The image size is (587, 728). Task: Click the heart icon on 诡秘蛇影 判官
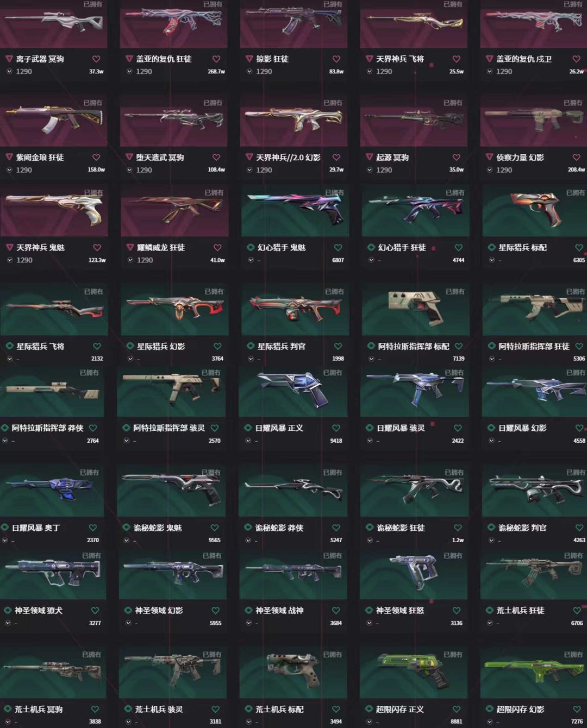coord(579,528)
